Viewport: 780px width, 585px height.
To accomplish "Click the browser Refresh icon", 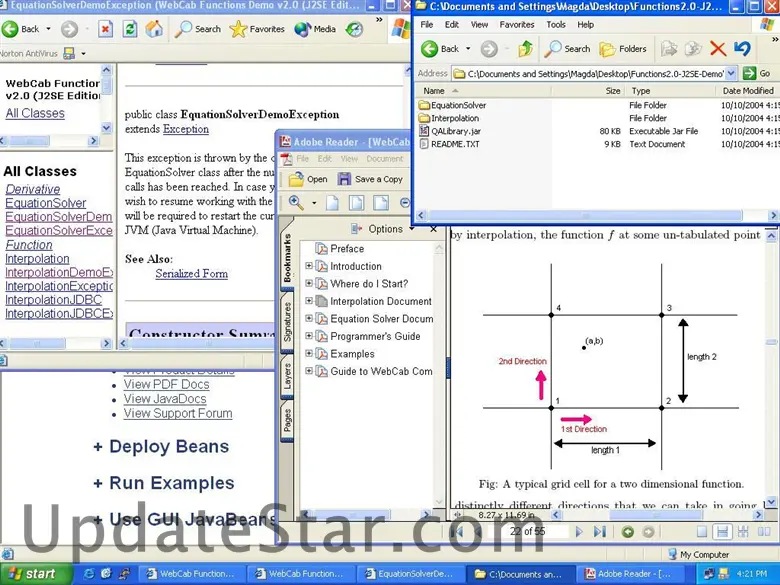I will point(130,29).
